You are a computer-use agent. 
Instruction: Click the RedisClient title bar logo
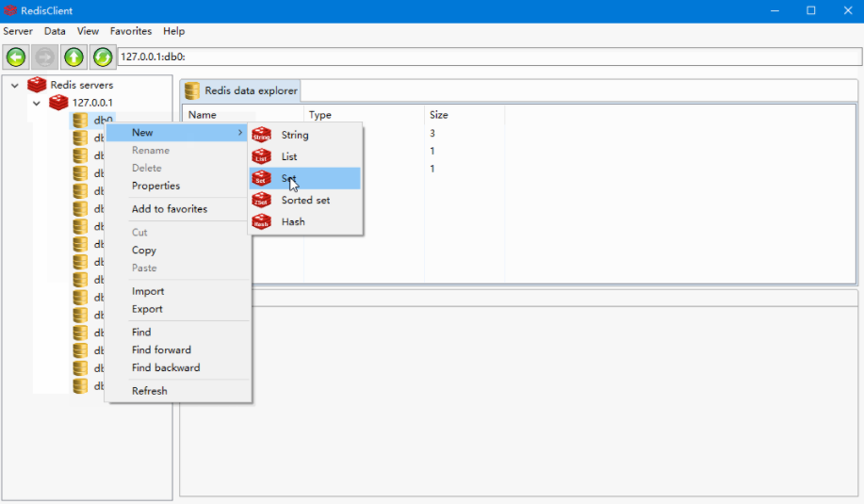coord(10,10)
